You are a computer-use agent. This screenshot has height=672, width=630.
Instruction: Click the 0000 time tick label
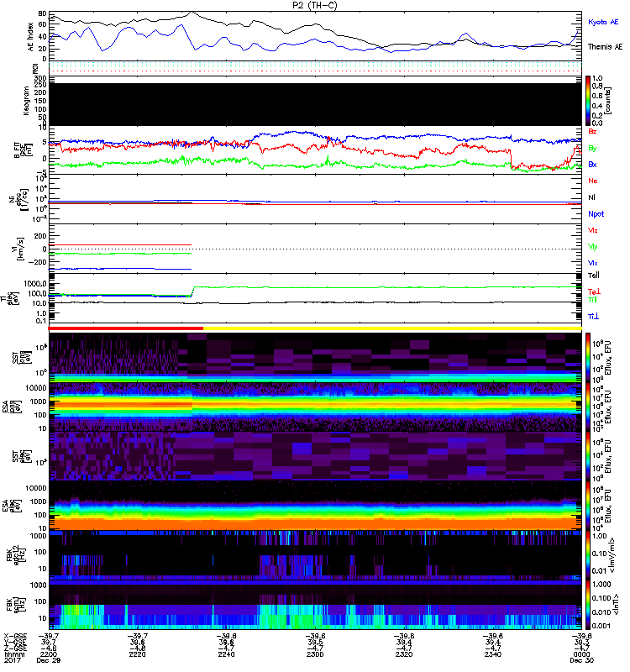(x=581, y=654)
